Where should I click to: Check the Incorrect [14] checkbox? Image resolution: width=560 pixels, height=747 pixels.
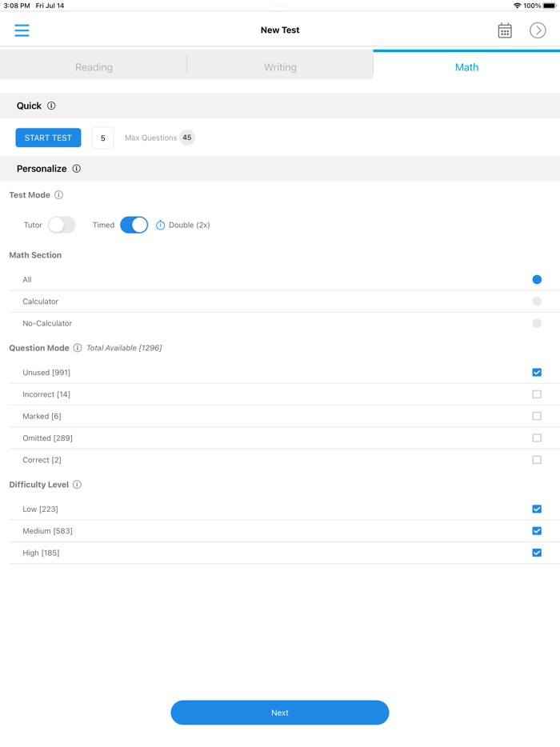click(537, 394)
